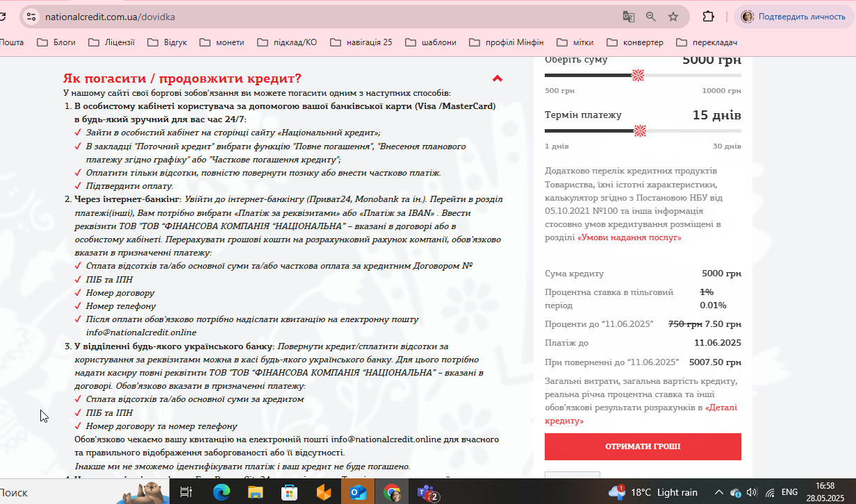Open the Chrome extensions puzzle icon
This screenshot has width=856, height=504.
coord(708,17)
